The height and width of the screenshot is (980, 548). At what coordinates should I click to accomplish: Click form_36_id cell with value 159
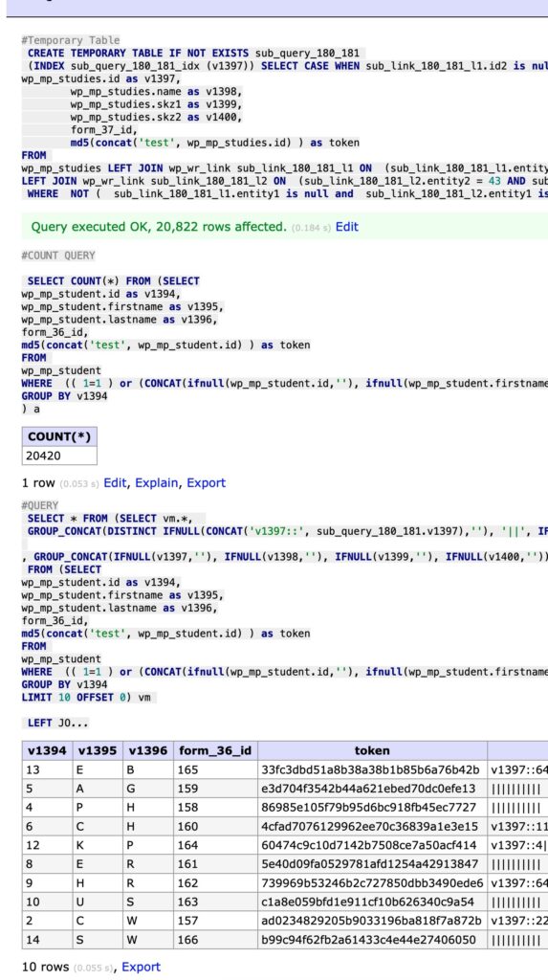(x=215, y=789)
